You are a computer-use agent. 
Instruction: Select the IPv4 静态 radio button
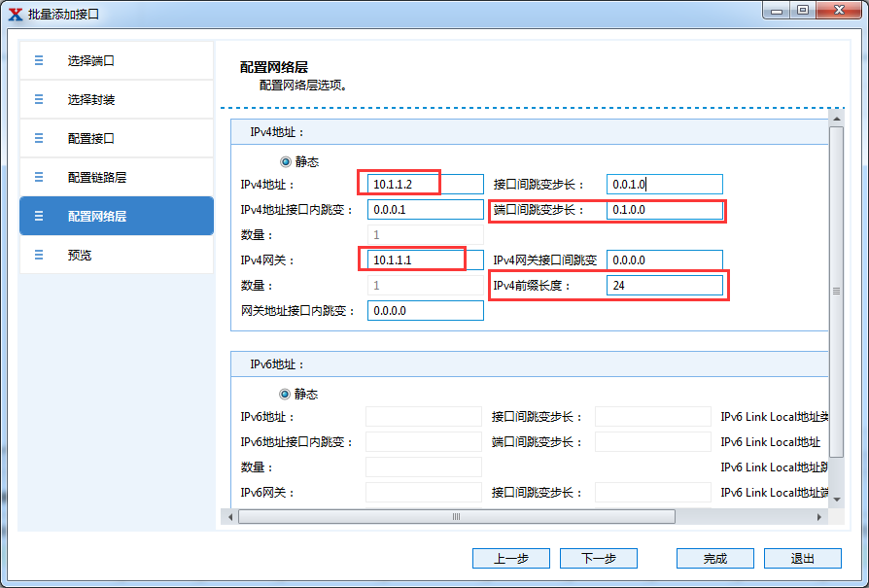(x=286, y=162)
